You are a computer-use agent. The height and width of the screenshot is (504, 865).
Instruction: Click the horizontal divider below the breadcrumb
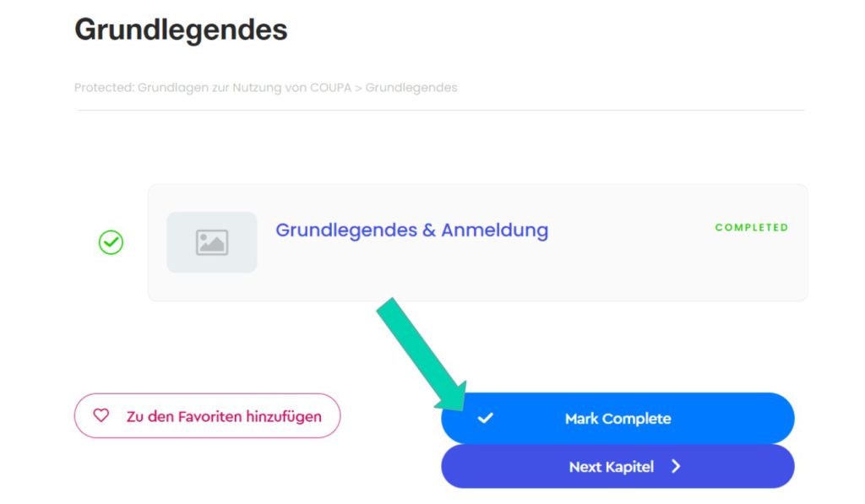click(x=441, y=110)
